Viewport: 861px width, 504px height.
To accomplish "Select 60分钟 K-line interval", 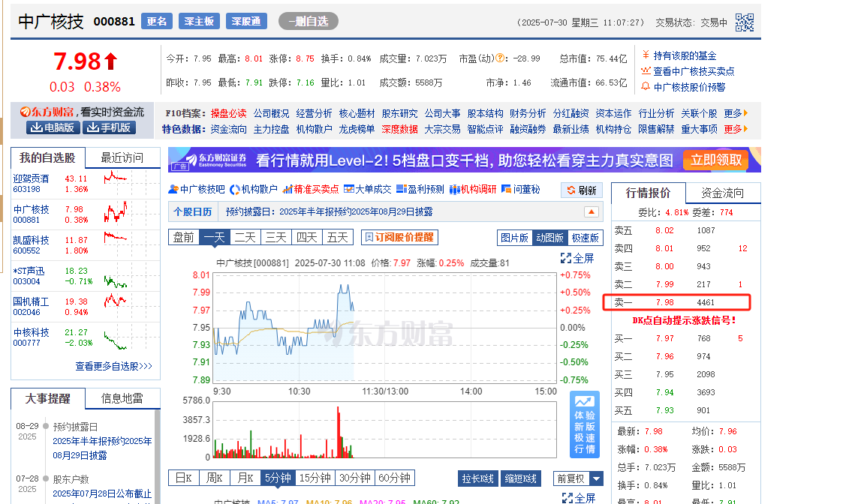I will 394,478.
